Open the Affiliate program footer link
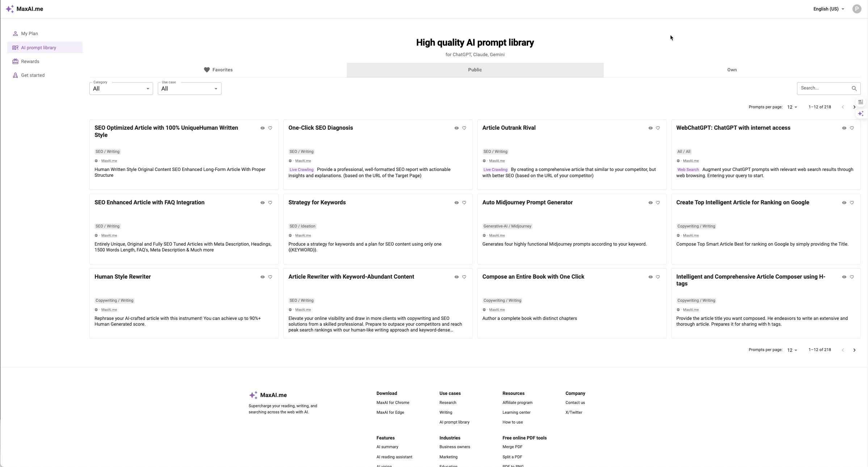This screenshot has height=467, width=868. pyautogui.click(x=517, y=403)
